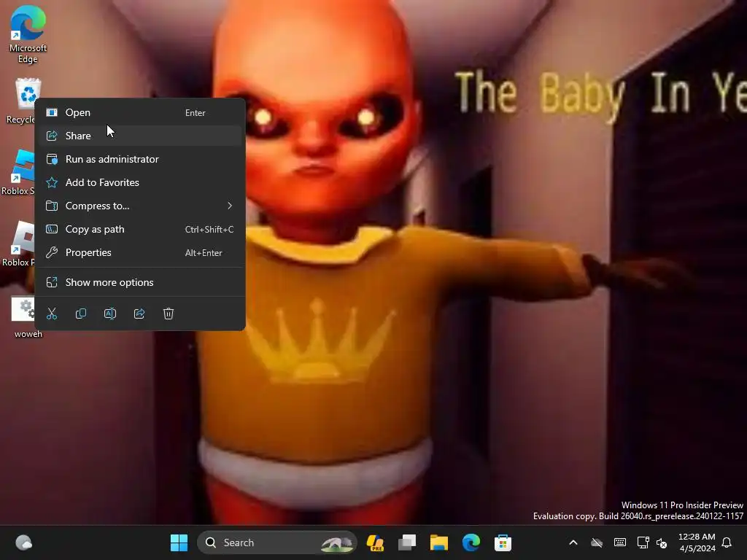The width and height of the screenshot is (747, 560).
Task: Click the touch keyboard tray icon
Action: 620,542
